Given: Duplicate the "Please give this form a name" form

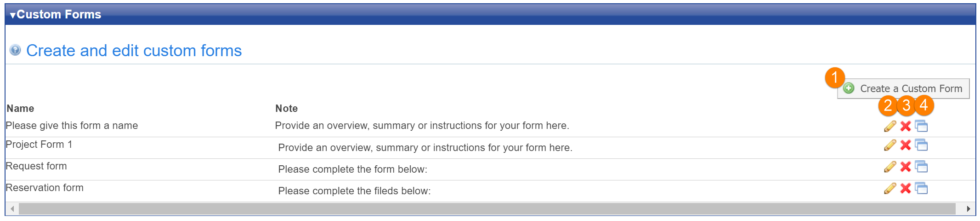Looking at the screenshot, I should pyautogui.click(x=921, y=126).
